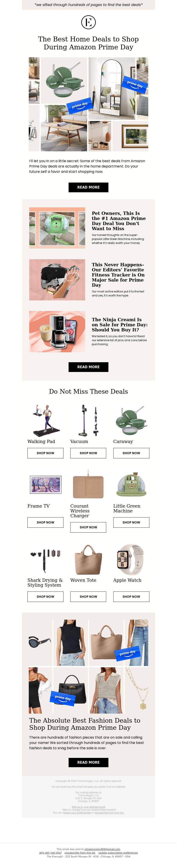
Task: Click Shop Now under Caraway
Action: click(131, 453)
